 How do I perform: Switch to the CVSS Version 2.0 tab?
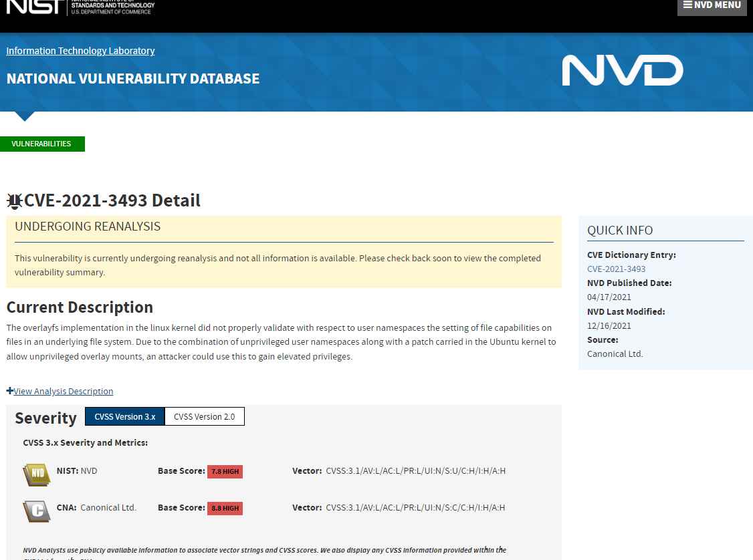coord(204,416)
